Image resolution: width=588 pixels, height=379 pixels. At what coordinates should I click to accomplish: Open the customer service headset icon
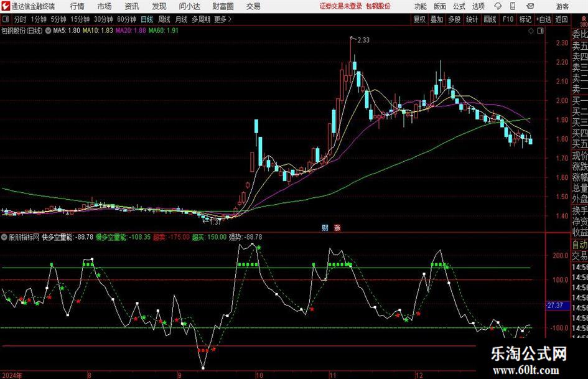(498, 6)
